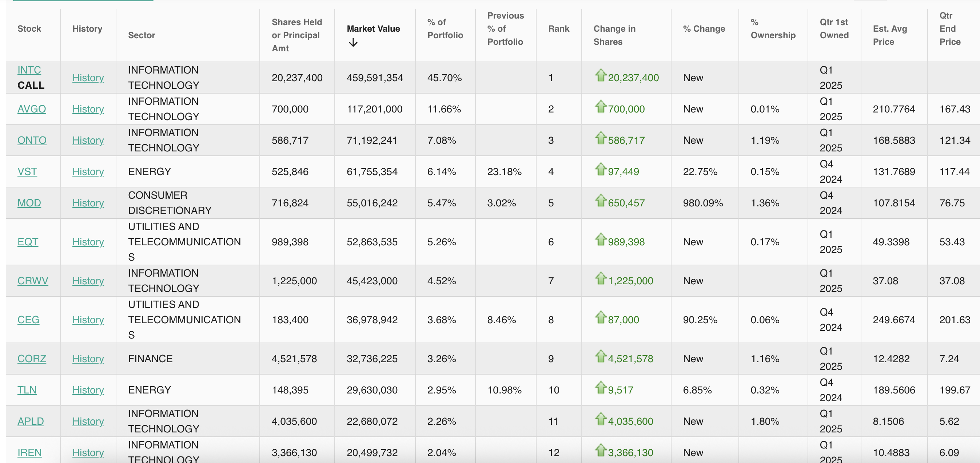This screenshot has width=980, height=463.
Task: Sort by % of Portfolio column header
Action: 445,28
